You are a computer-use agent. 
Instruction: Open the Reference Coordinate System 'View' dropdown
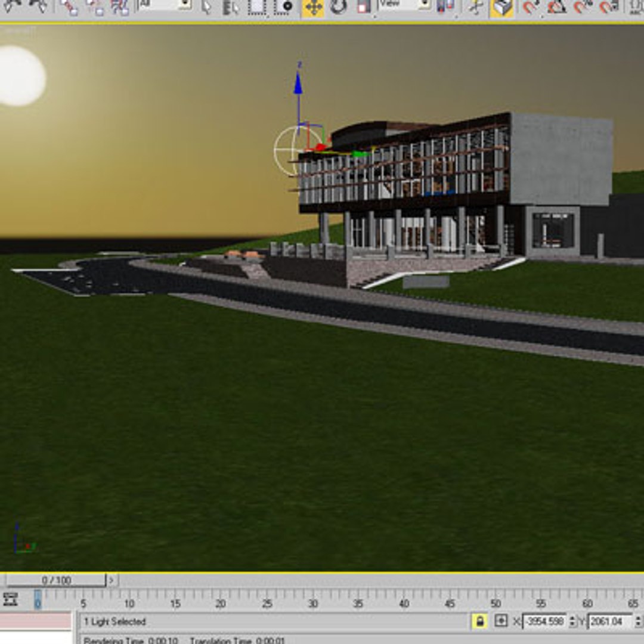coord(404,5)
